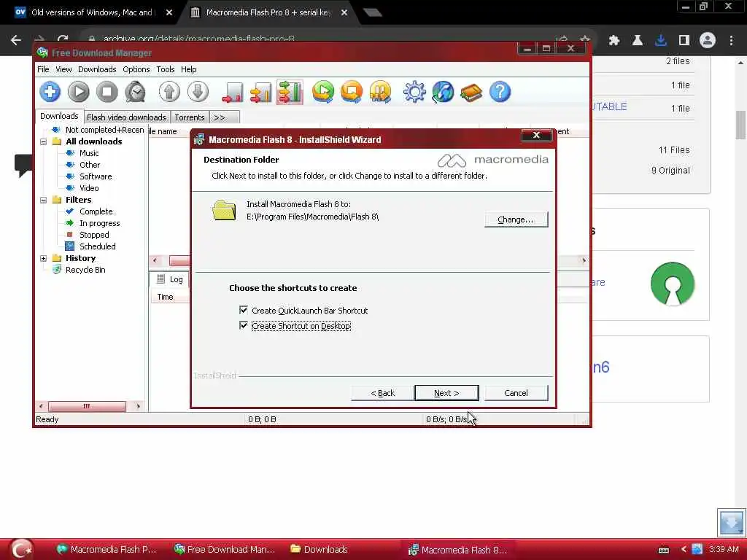Screen dimensions: 747x560
Task: Click the green start all downloads icon
Action: [323, 91]
